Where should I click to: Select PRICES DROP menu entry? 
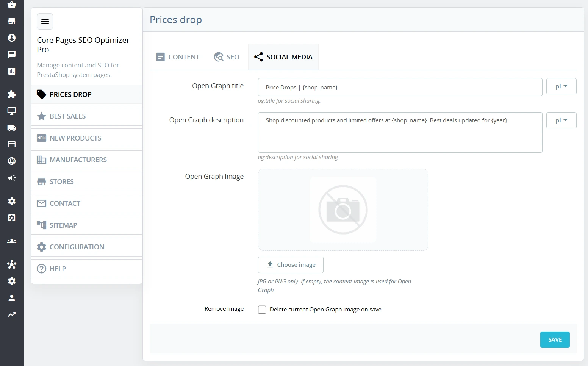(87, 94)
